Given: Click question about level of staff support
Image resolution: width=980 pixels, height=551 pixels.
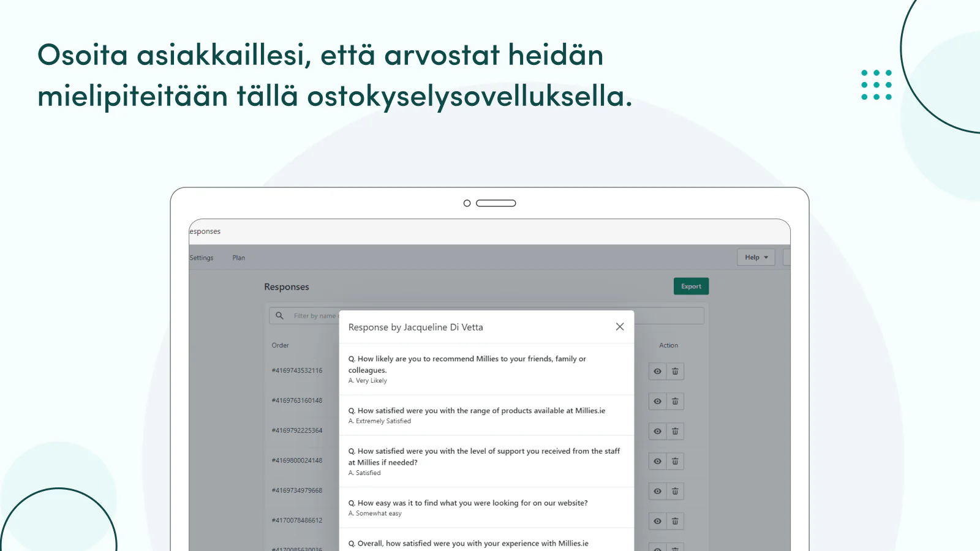Looking at the screenshot, I should (x=484, y=457).
